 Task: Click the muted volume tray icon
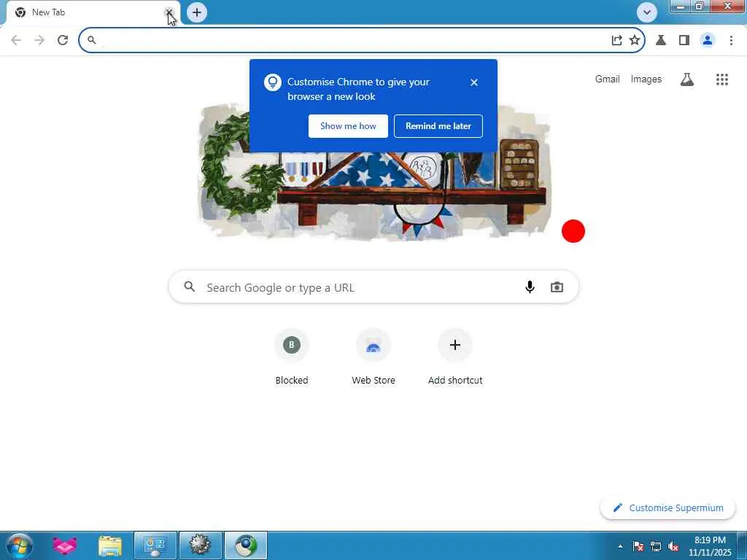coord(673,546)
